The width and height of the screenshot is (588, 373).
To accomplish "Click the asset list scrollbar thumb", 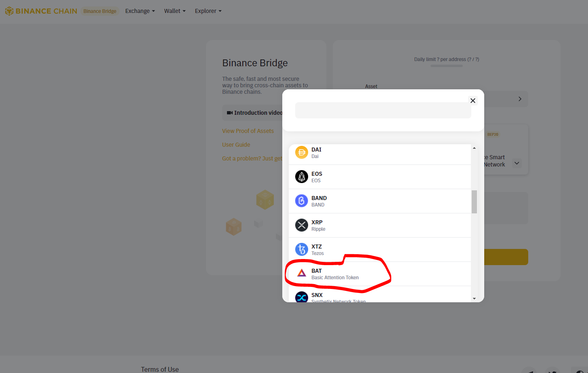I will pyautogui.click(x=474, y=202).
